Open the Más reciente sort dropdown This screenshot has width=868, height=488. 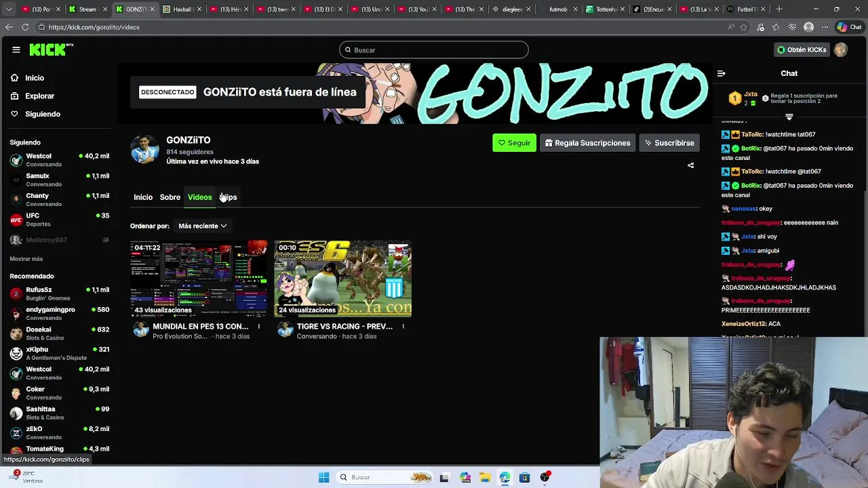202,226
